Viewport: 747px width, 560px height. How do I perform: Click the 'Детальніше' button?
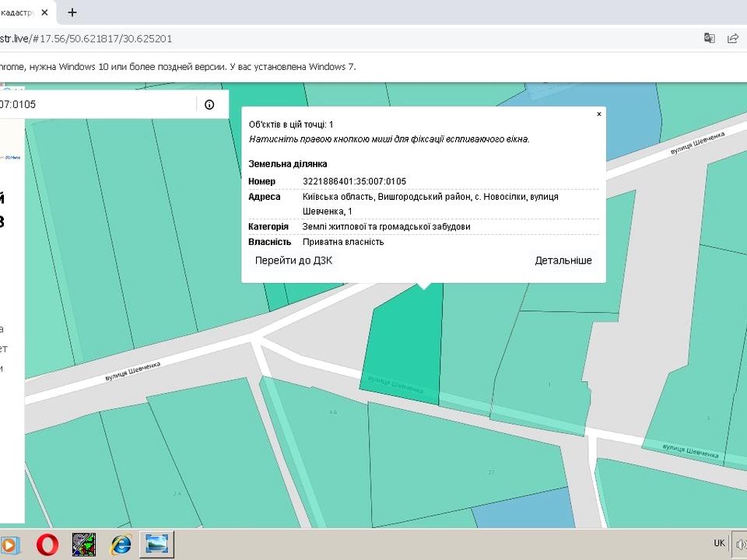tap(563, 261)
